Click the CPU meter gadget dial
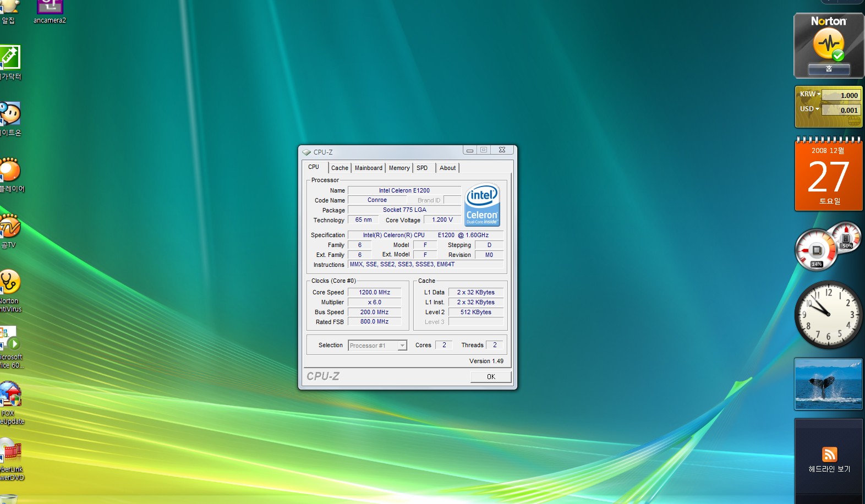 817,250
